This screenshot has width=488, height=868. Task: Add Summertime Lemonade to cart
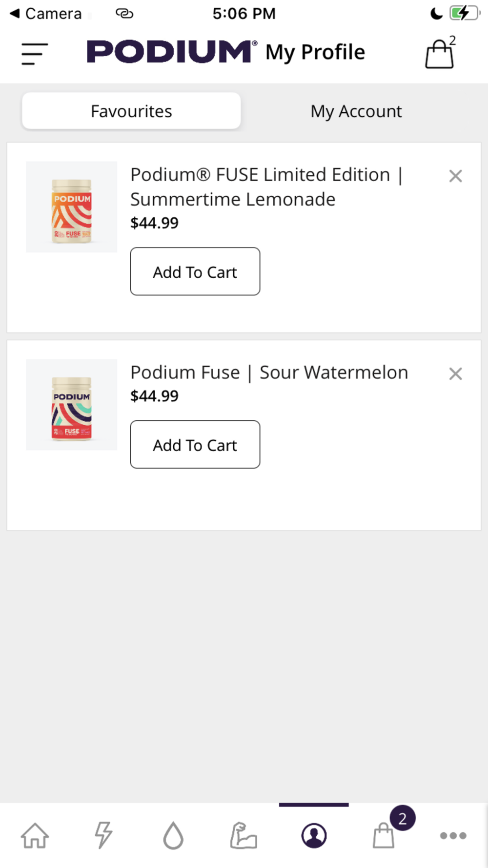195,271
